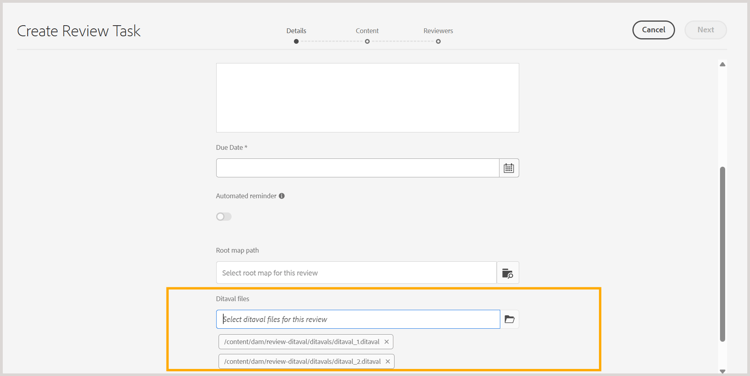Click the Ditaval files label
750x376 pixels.
232,299
